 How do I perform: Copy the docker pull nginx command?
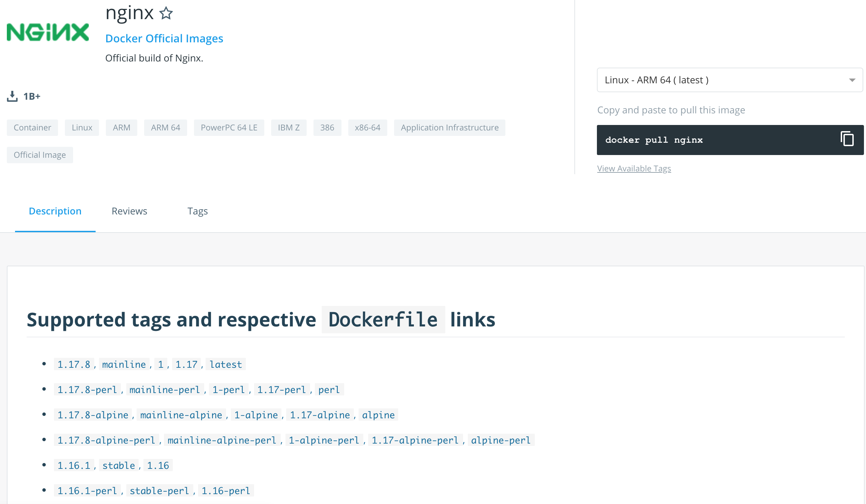pyautogui.click(x=847, y=139)
